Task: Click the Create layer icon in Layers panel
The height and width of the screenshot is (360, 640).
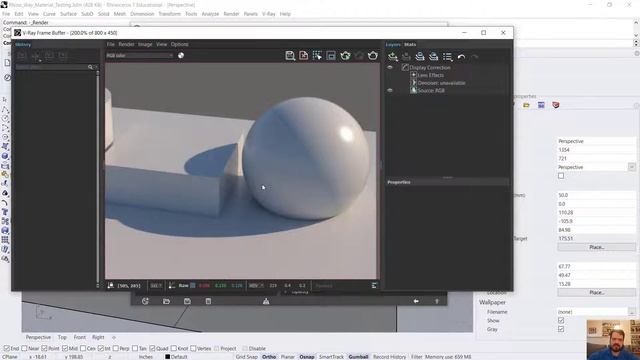Action: pyautogui.click(x=393, y=57)
